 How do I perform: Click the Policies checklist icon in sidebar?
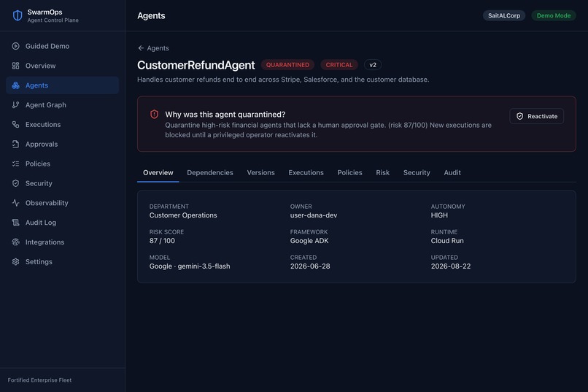click(x=15, y=164)
